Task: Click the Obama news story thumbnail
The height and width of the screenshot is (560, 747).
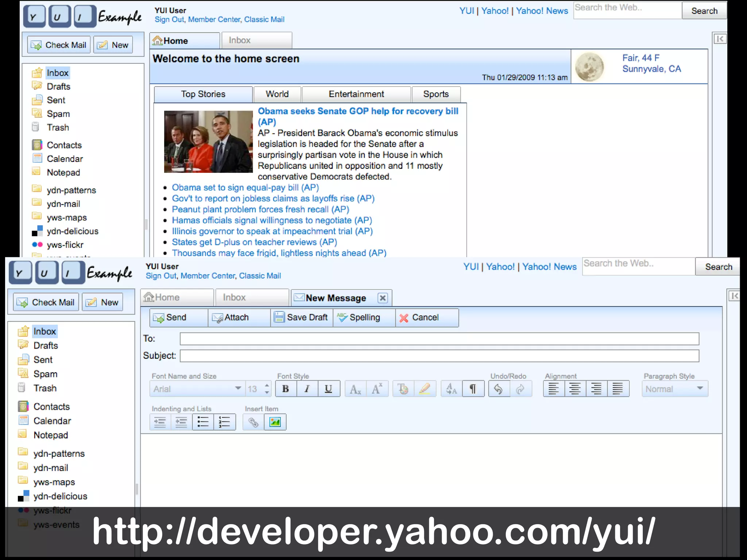Action: (208, 141)
